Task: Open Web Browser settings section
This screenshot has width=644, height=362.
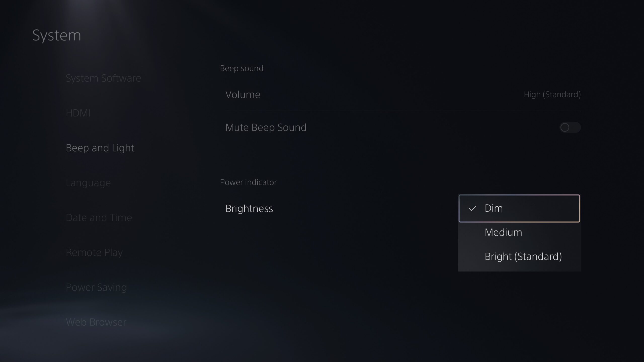Action: click(x=96, y=321)
